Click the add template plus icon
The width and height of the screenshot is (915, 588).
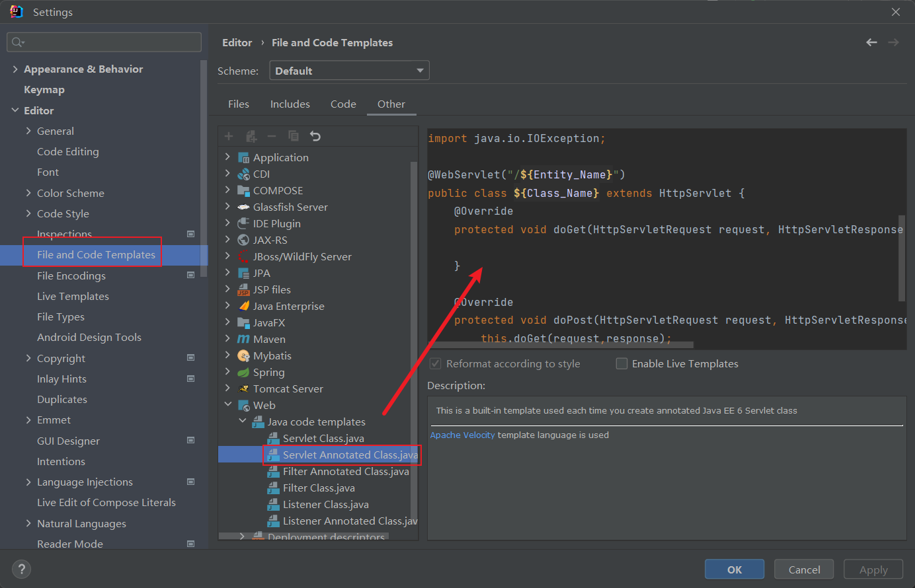coord(229,136)
